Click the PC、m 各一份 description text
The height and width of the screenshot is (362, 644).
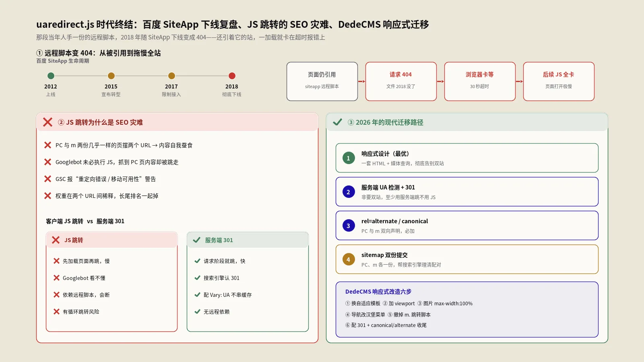click(x=401, y=265)
